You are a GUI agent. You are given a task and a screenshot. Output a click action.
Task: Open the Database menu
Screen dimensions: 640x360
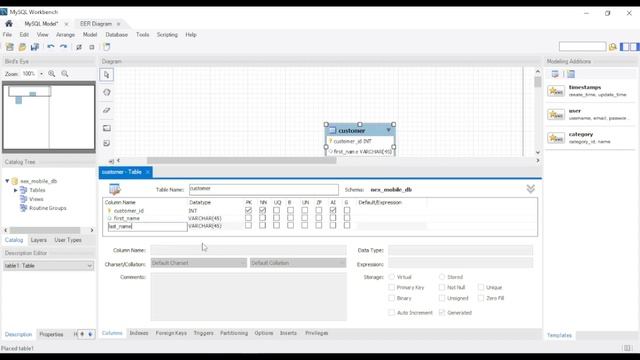[117, 35]
